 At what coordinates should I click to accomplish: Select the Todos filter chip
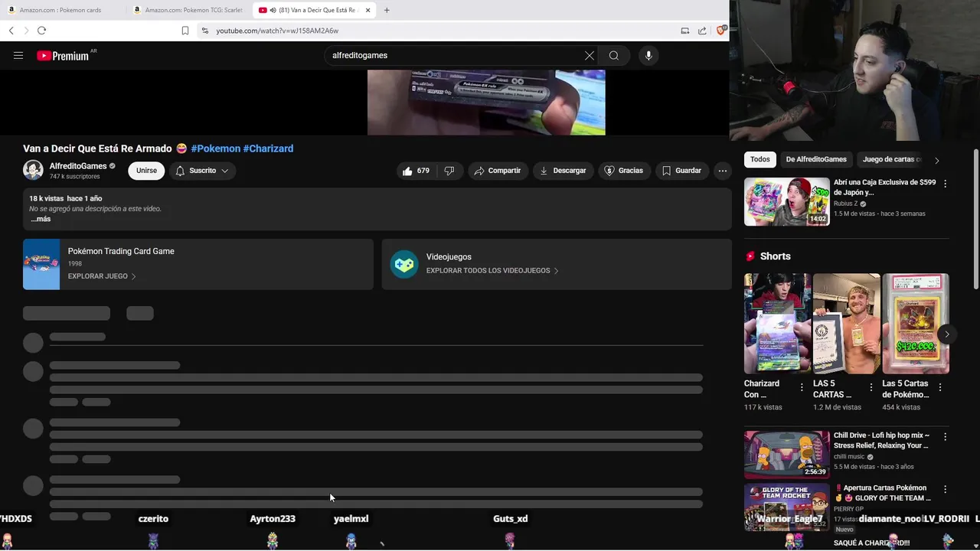point(760,159)
